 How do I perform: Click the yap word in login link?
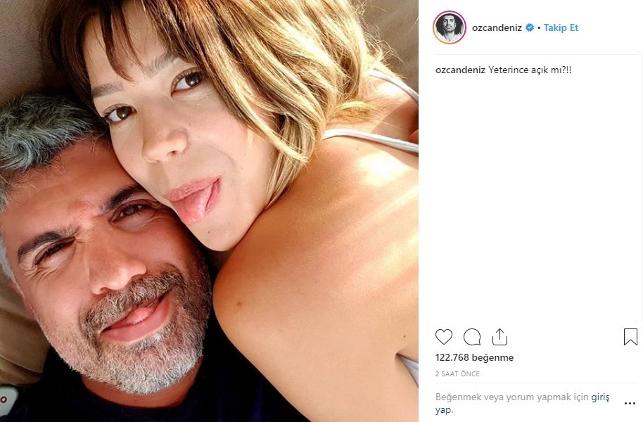click(x=442, y=410)
